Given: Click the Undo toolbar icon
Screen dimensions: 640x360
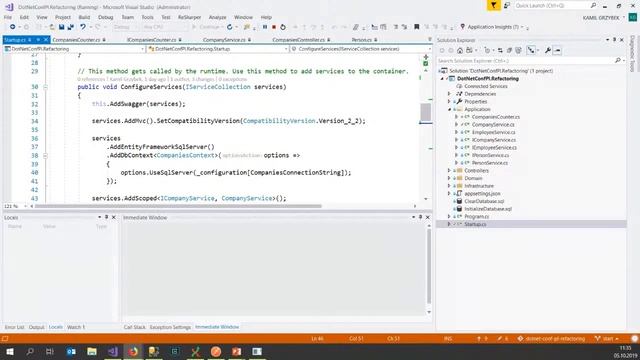Looking at the screenshot, I should click(83, 27).
